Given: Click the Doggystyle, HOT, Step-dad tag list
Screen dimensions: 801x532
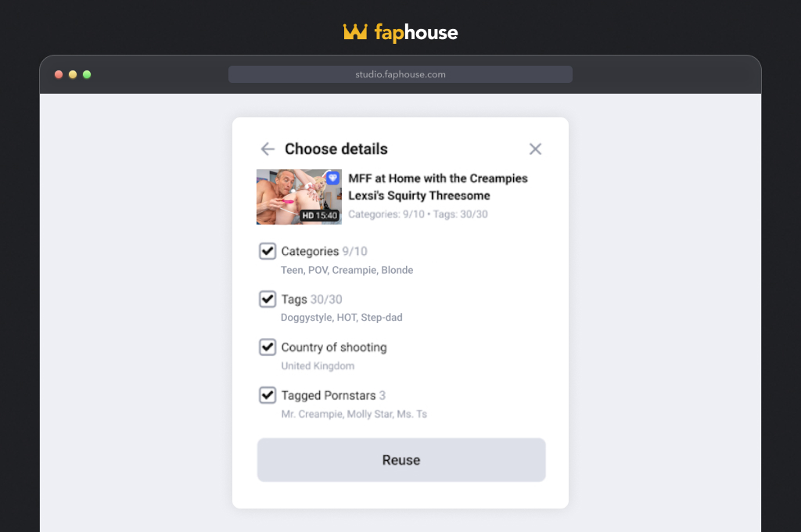Looking at the screenshot, I should (x=342, y=318).
